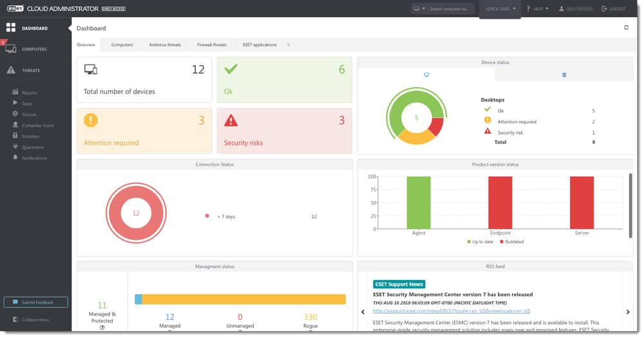Viewport: 644px width, 338px height.
Task: Click the help circle under Managed & Protected
Action: point(102,328)
